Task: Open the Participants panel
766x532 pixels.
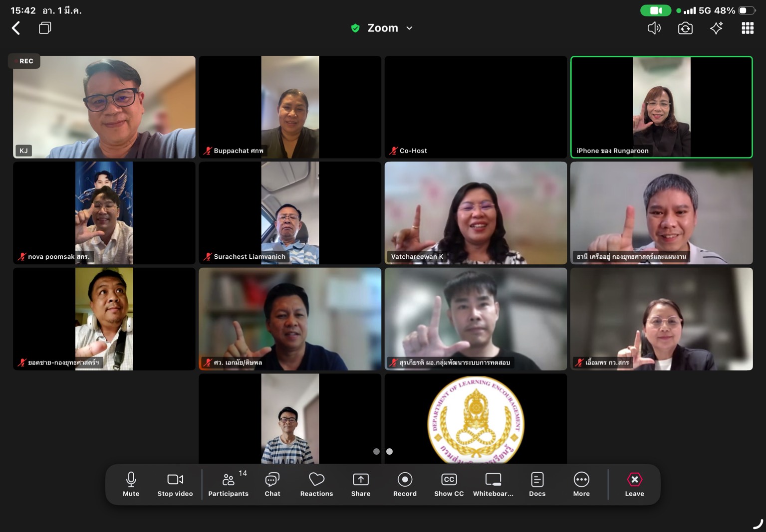Action: [x=228, y=485]
